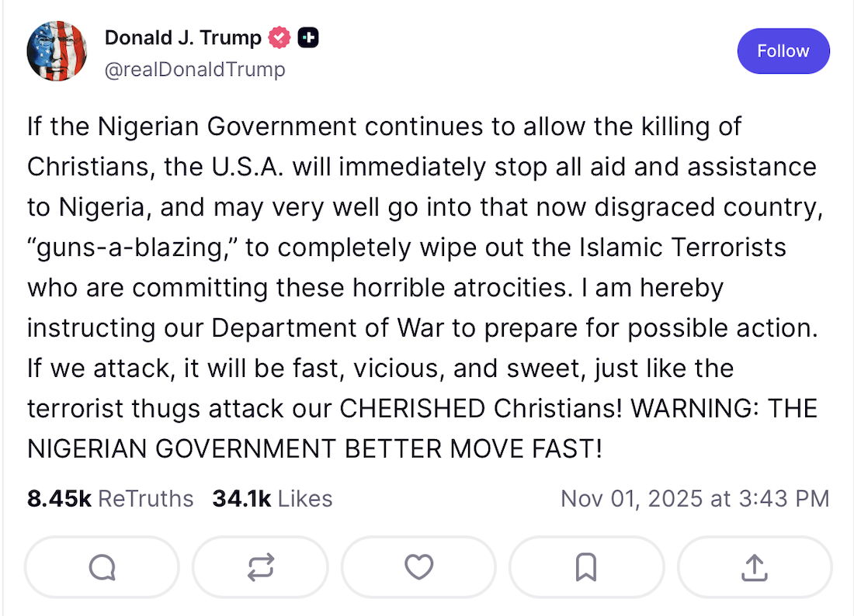View the 8.45k ReTruths list
This screenshot has height=616, width=854.
click(x=110, y=498)
